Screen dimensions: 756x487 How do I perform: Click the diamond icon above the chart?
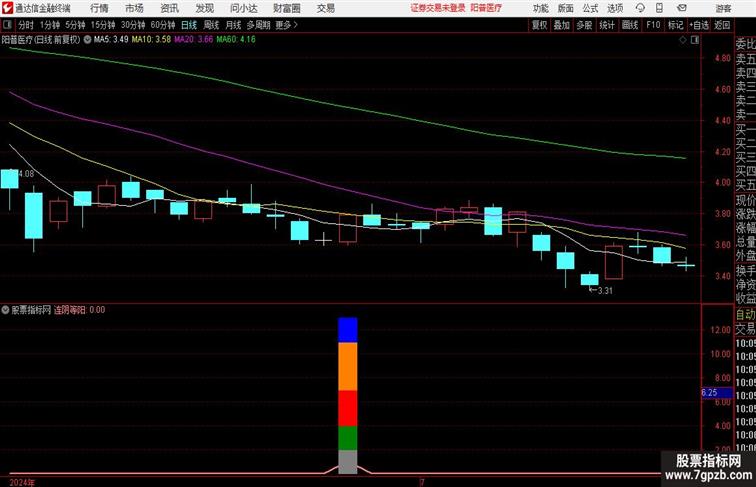tap(683, 40)
